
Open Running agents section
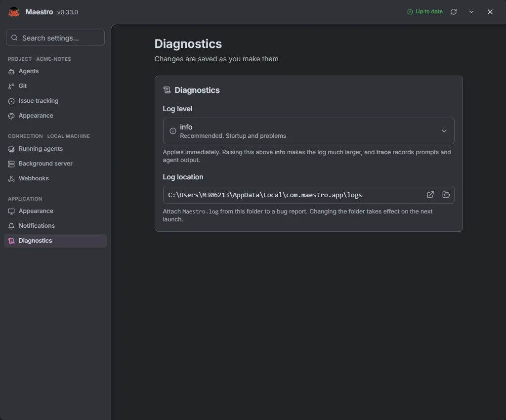[55, 149]
